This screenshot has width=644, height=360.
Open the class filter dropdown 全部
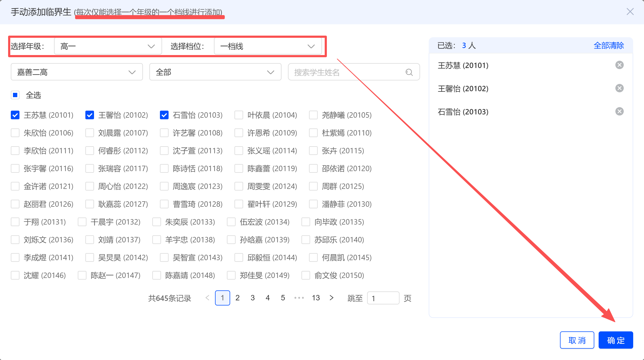click(215, 72)
